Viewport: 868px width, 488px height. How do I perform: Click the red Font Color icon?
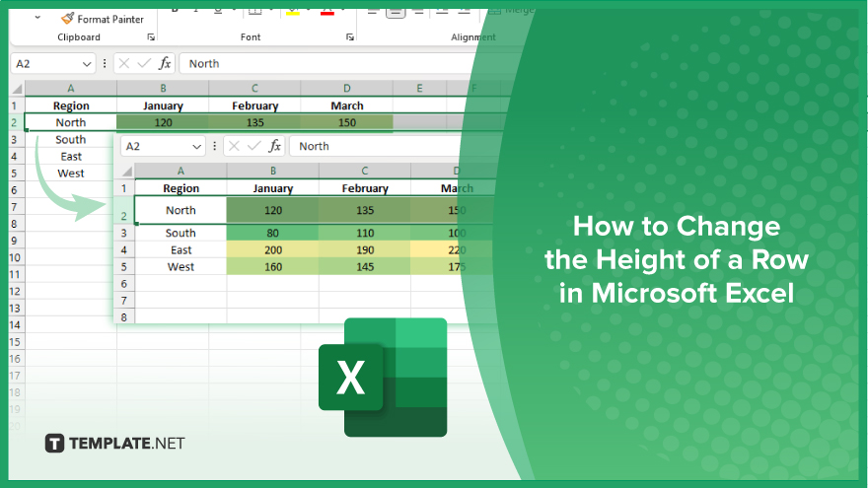coord(327,11)
